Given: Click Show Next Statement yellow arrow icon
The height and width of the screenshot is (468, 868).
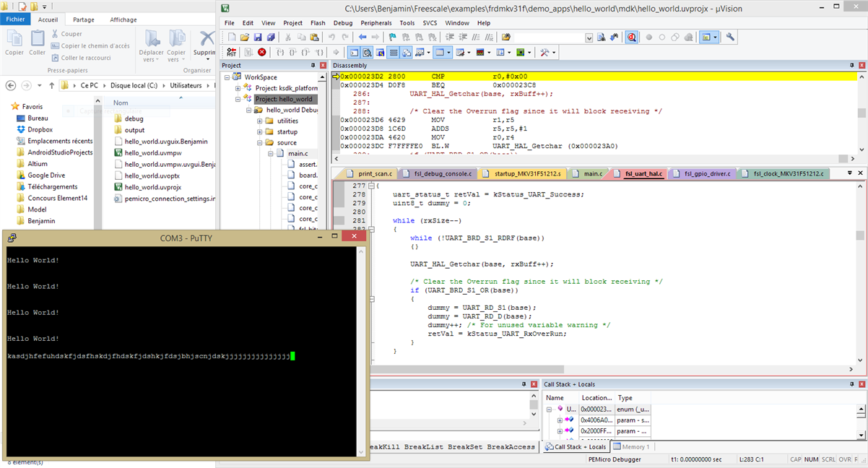Looking at the screenshot, I should click(x=336, y=52).
